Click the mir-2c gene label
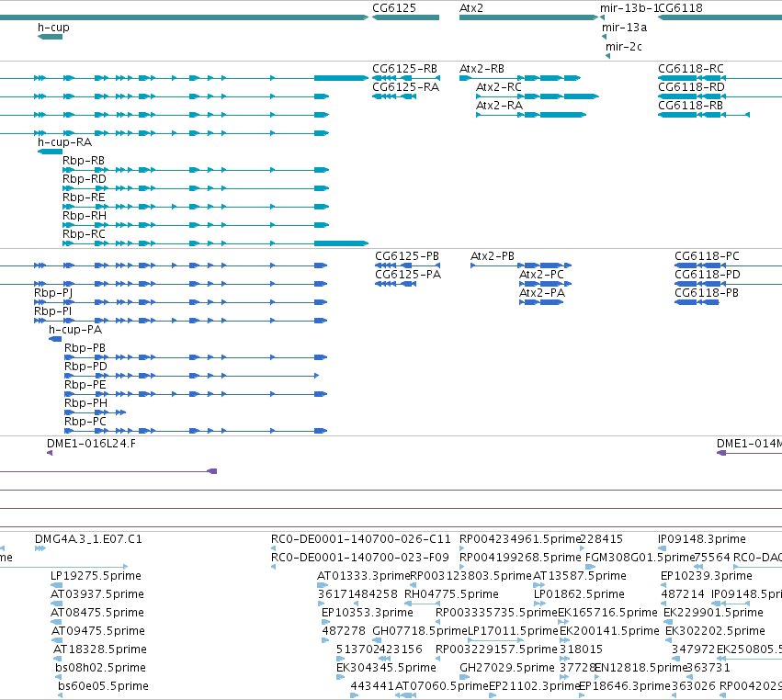Viewport: 782px width, 700px height. pyautogui.click(x=623, y=47)
